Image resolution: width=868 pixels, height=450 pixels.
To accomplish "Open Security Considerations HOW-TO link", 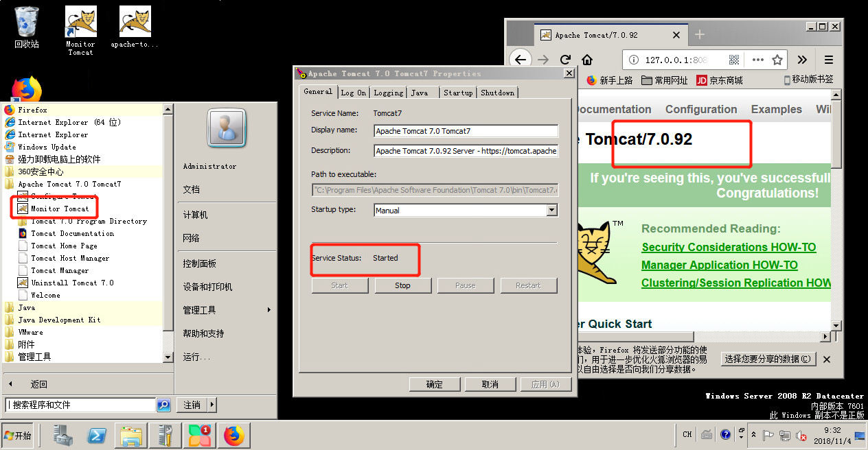I will coord(729,247).
